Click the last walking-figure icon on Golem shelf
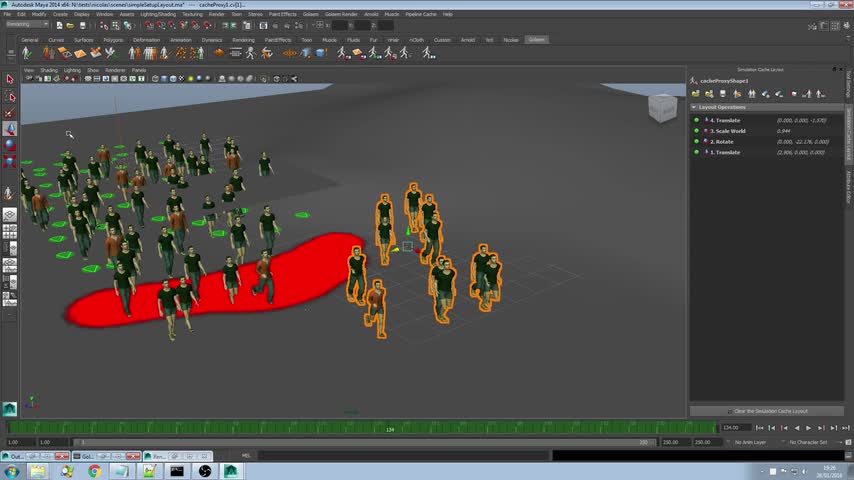This screenshot has width=854, height=480. coord(429,53)
